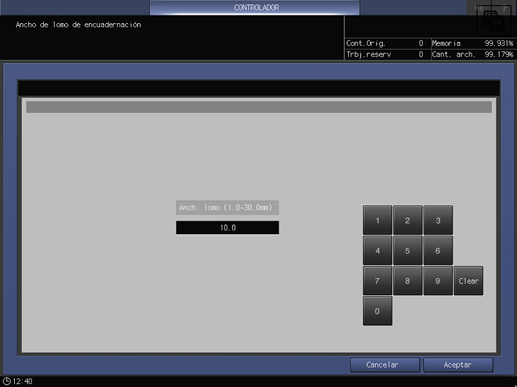517x387 pixels.
Task: Tap keypad digit 1
Action: tap(377, 220)
